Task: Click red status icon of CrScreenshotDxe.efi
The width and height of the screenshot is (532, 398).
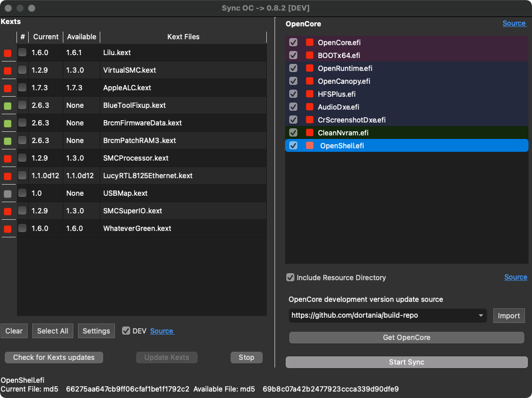Action: (310, 120)
